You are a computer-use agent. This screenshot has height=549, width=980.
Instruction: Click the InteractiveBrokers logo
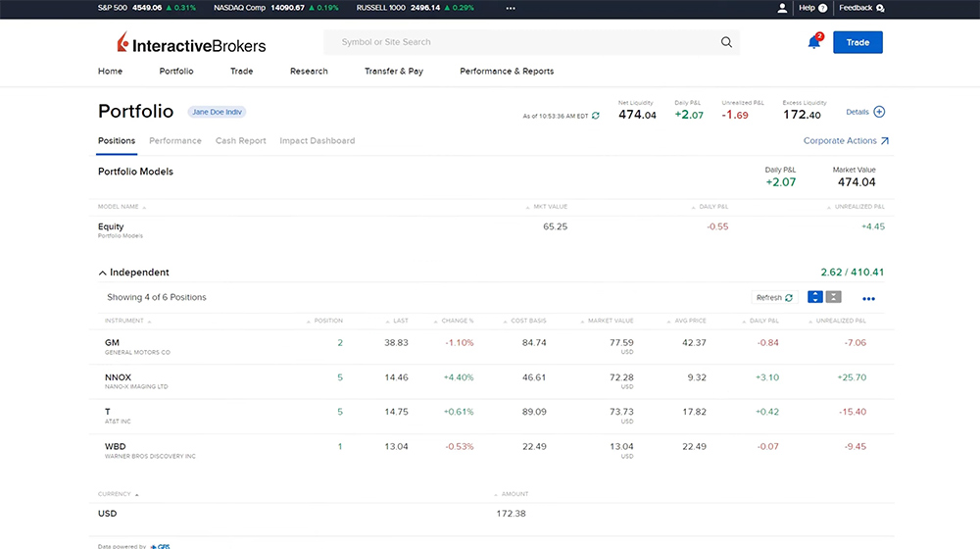[191, 43]
